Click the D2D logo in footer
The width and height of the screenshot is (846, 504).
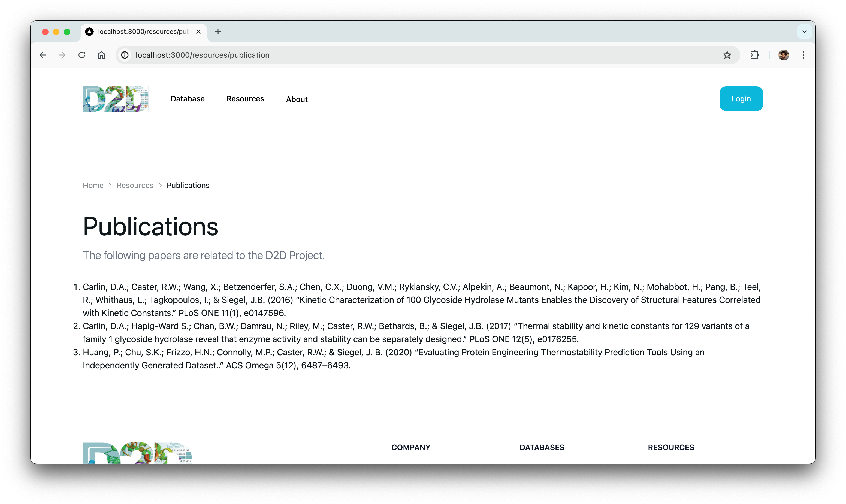(137, 453)
